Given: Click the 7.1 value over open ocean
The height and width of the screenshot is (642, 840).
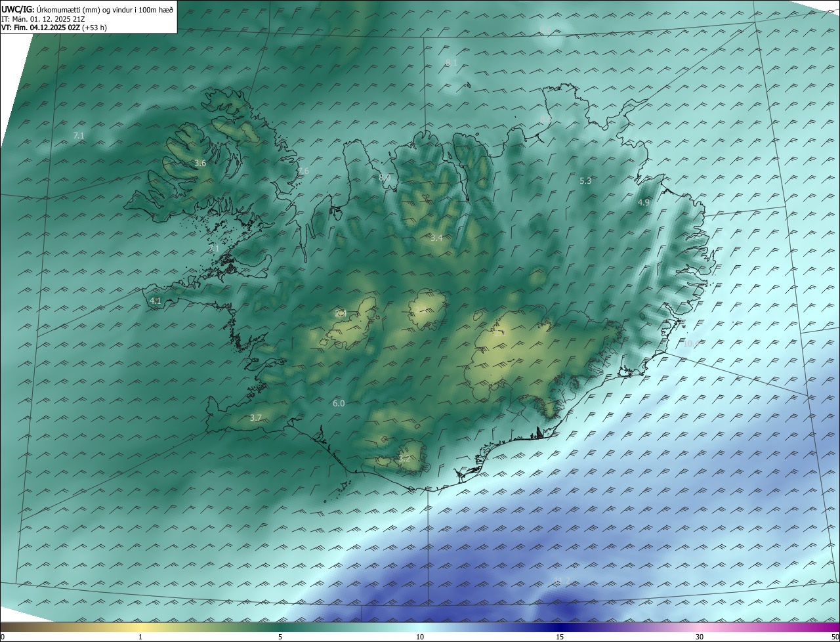Looking at the screenshot, I should point(79,136).
